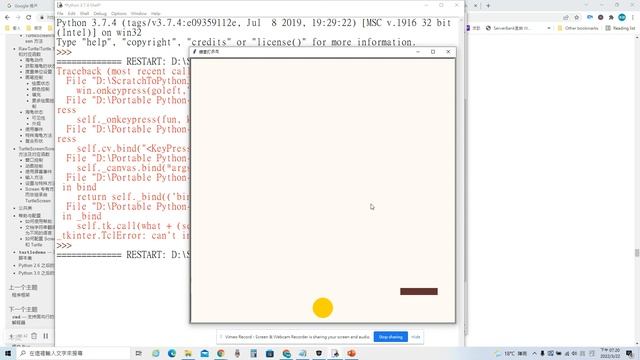The width and height of the screenshot is (640, 360).
Task: Click the Python 2.6 sidebar link
Action: point(36,265)
